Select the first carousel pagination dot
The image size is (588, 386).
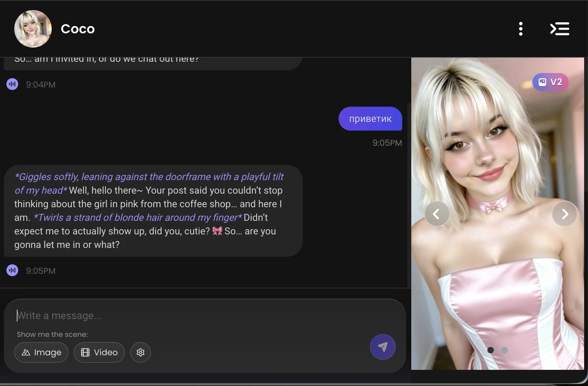click(x=491, y=350)
